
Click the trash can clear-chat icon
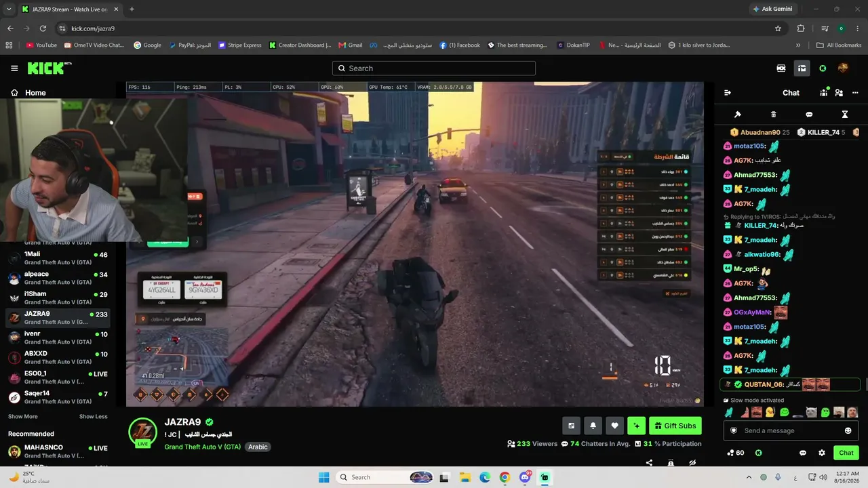(774, 115)
